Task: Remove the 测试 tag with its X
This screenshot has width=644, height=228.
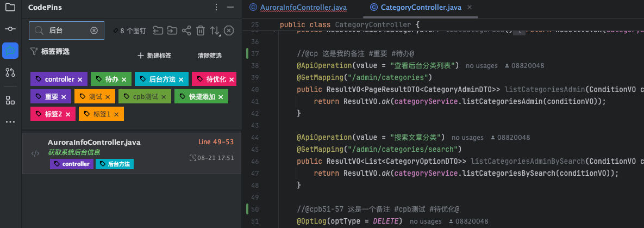Action: point(108,97)
